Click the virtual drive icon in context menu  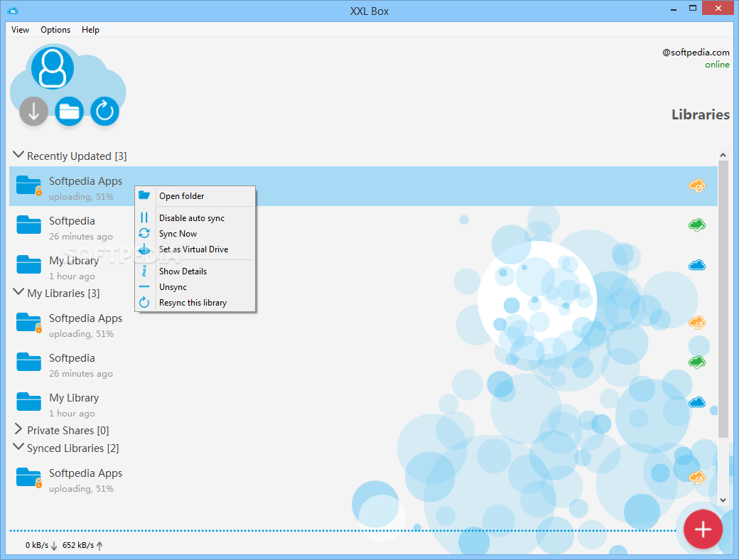point(144,249)
